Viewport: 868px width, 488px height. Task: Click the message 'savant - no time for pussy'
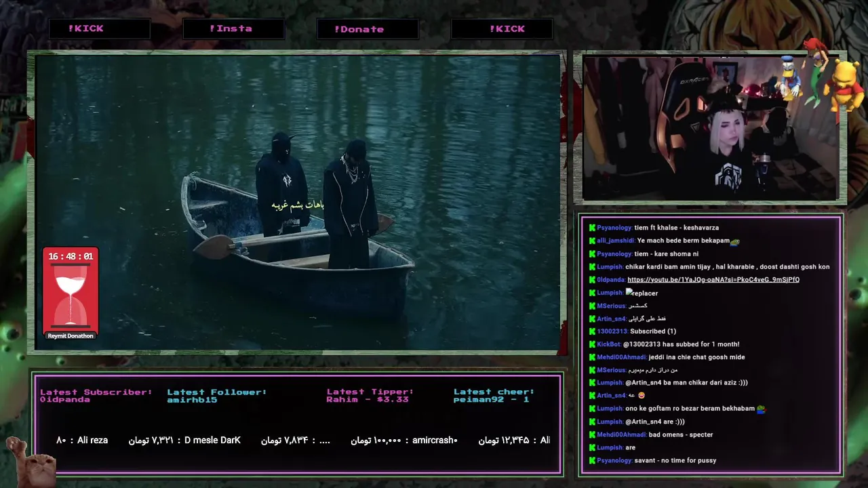point(675,460)
